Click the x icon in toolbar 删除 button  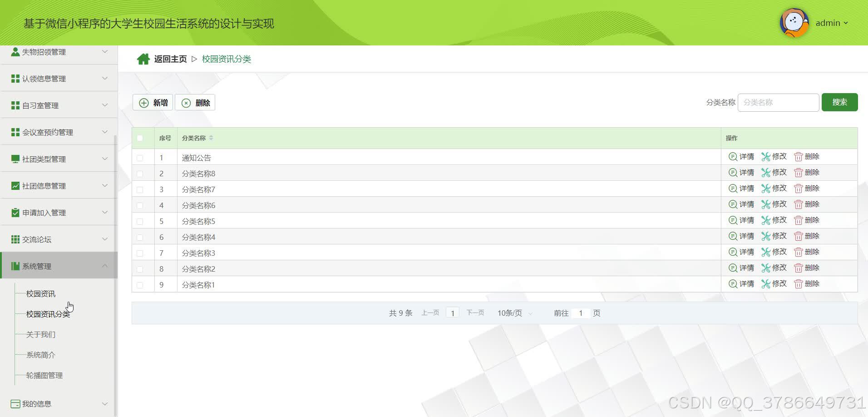(186, 103)
